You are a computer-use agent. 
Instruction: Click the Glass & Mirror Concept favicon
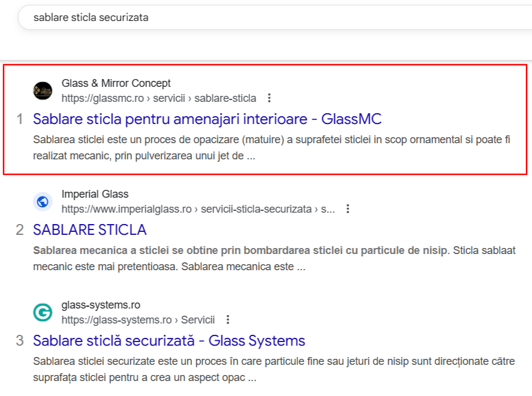(x=43, y=91)
